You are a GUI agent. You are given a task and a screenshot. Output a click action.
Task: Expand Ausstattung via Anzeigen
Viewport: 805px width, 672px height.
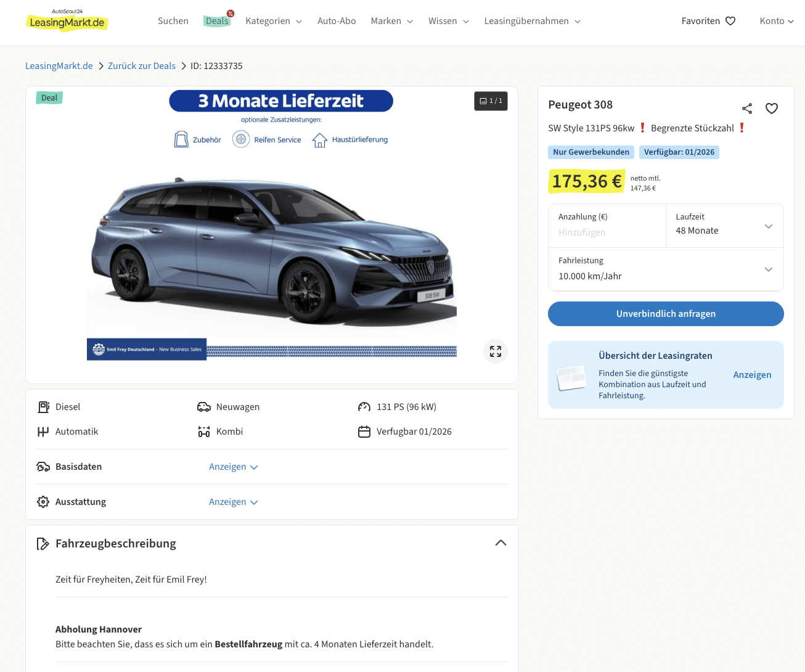click(233, 502)
